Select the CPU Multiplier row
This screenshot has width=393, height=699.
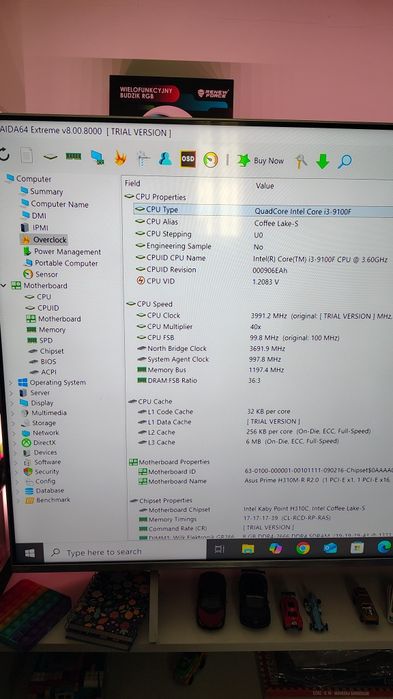[264, 327]
